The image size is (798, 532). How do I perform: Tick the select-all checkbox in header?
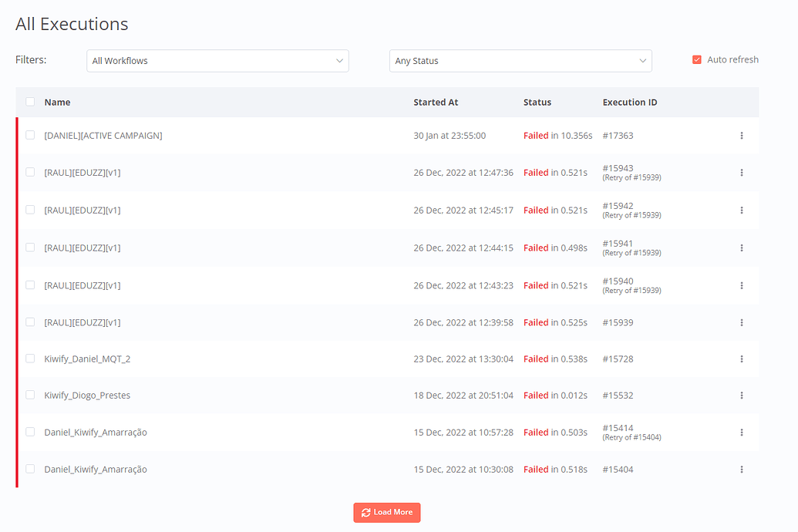30,102
